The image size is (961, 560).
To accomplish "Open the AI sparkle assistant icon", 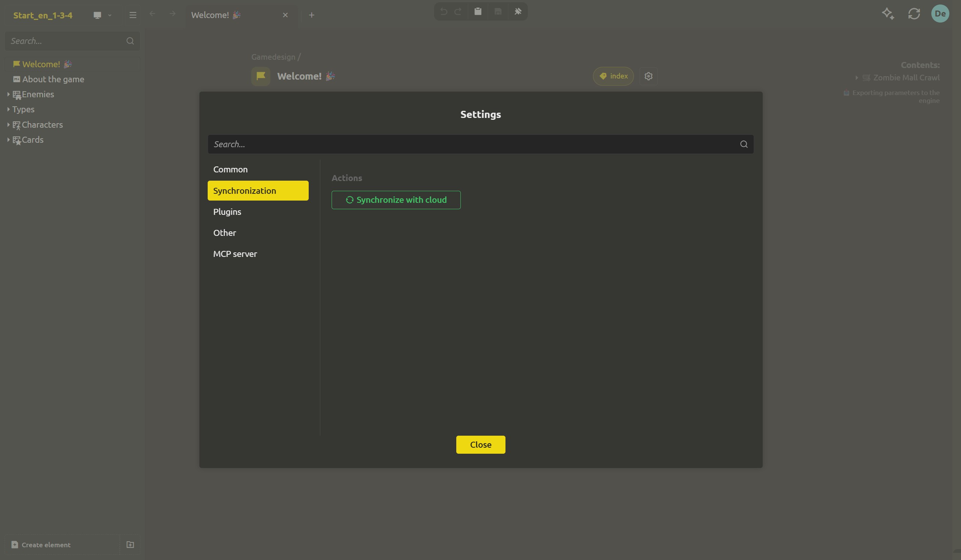I will pyautogui.click(x=888, y=14).
